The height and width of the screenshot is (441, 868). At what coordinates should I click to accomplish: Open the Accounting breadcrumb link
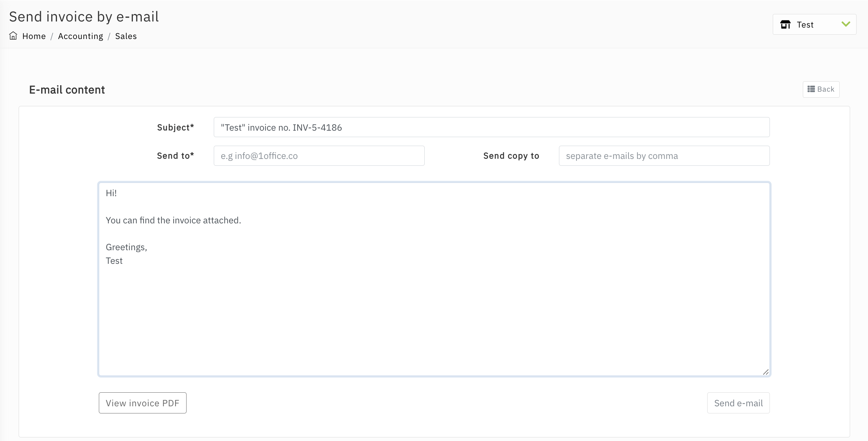pyautogui.click(x=81, y=36)
